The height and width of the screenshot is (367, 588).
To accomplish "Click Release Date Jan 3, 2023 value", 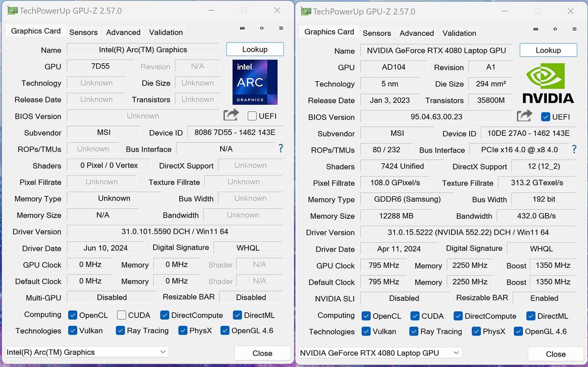I will point(390,100).
